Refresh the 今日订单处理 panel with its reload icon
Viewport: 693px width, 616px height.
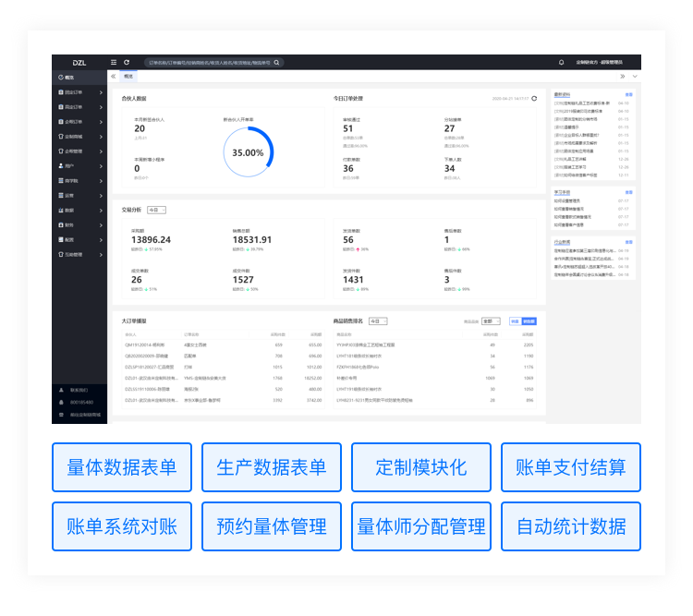534,99
